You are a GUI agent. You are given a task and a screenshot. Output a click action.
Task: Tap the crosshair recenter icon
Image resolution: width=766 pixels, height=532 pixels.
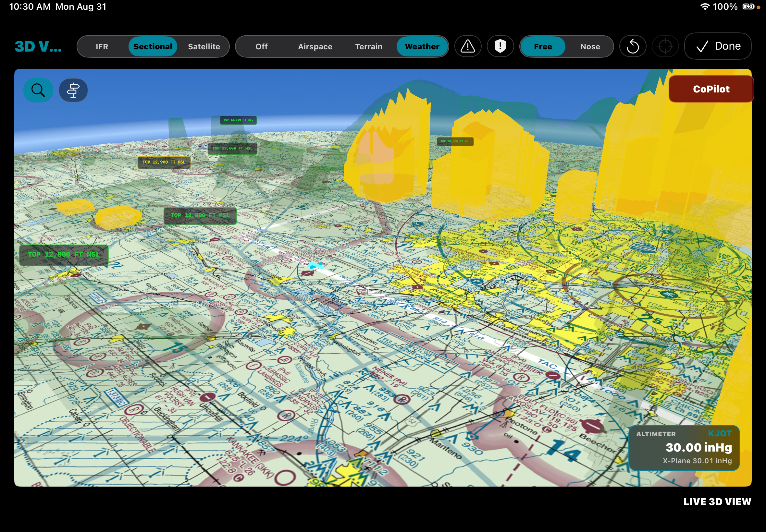coord(665,46)
